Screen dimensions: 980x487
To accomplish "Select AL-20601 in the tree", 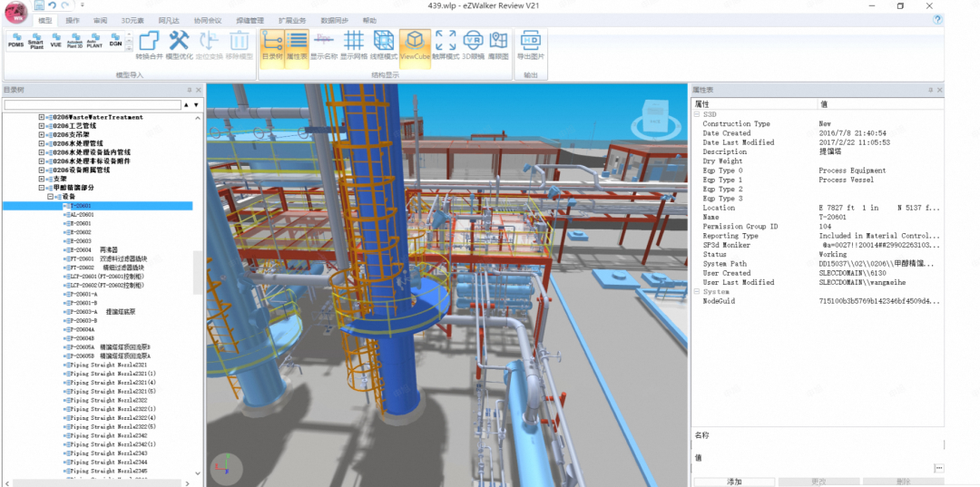I will 81,214.
